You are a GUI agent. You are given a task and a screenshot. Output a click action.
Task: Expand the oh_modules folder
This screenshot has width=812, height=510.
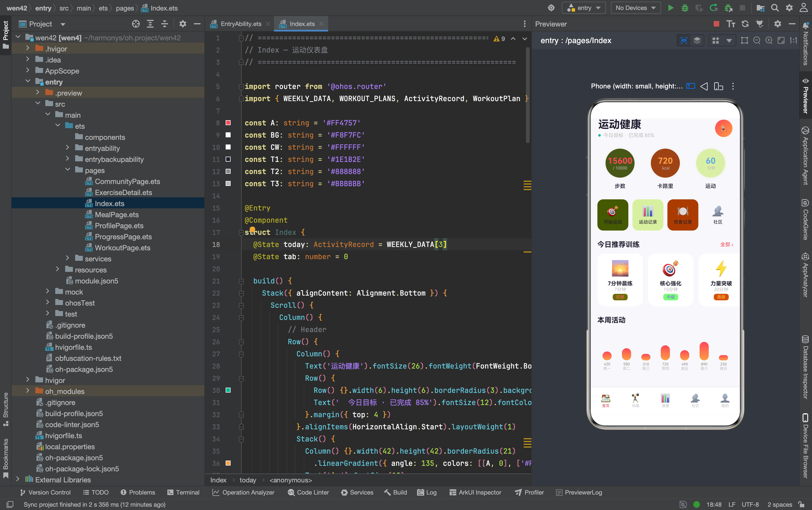pyautogui.click(x=28, y=391)
